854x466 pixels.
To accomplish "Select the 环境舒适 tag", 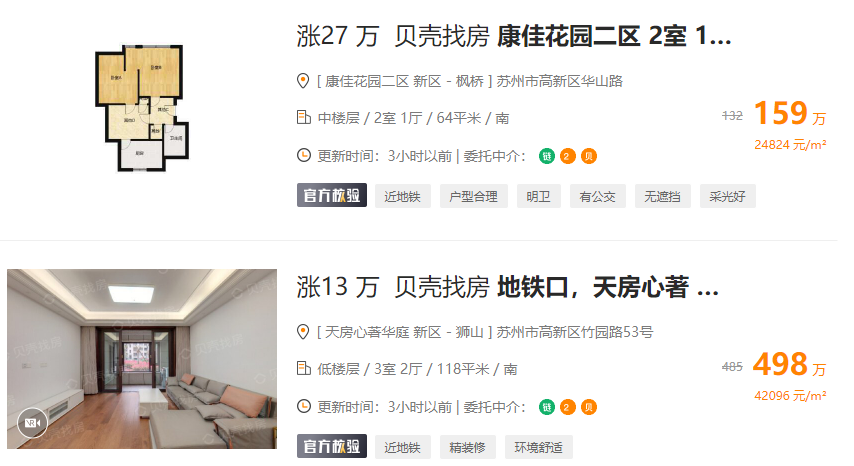I will [538, 447].
